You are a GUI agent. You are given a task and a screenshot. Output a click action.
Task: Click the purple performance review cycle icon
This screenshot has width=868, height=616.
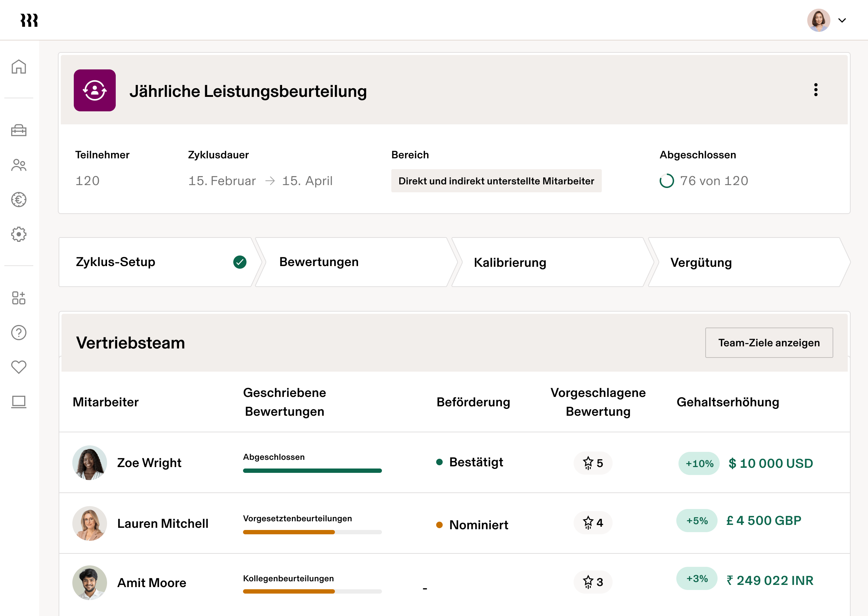[x=94, y=91]
